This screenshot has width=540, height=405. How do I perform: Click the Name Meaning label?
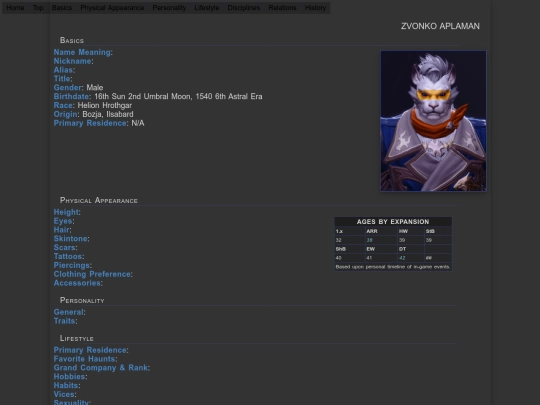pyautogui.click(x=82, y=52)
